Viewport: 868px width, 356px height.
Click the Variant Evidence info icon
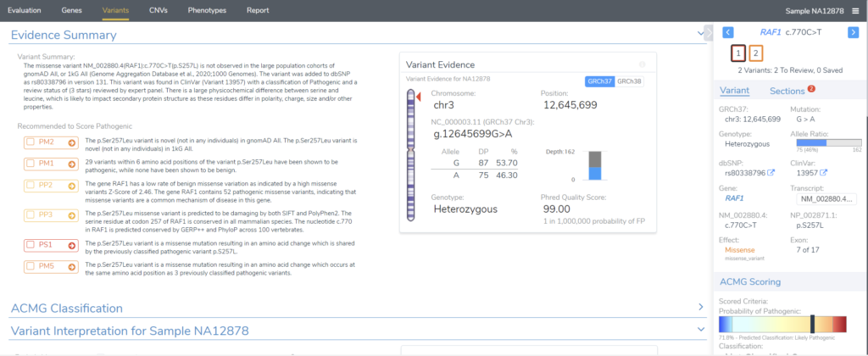(643, 64)
